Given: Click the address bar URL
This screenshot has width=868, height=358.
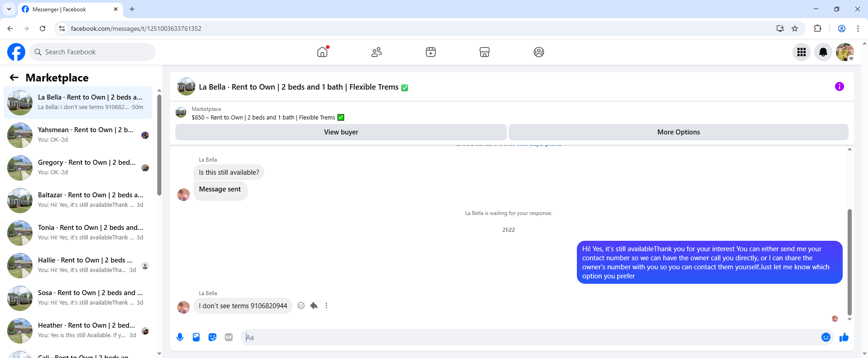Looking at the screenshot, I should 136,29.
